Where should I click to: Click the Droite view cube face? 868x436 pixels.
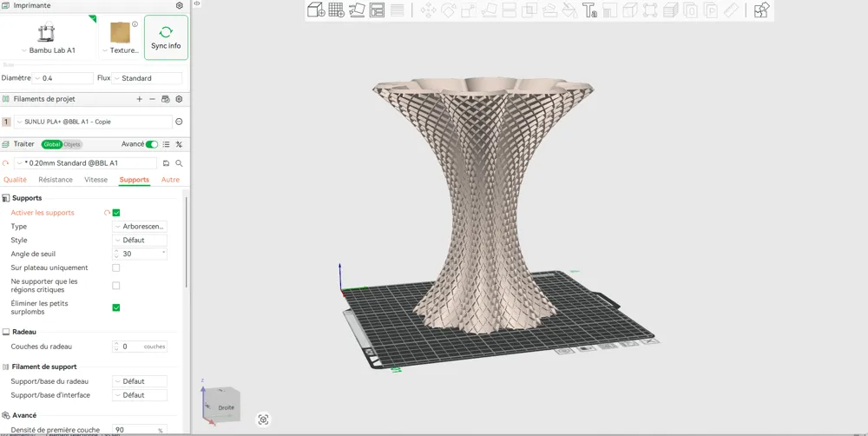click(226, 407)
